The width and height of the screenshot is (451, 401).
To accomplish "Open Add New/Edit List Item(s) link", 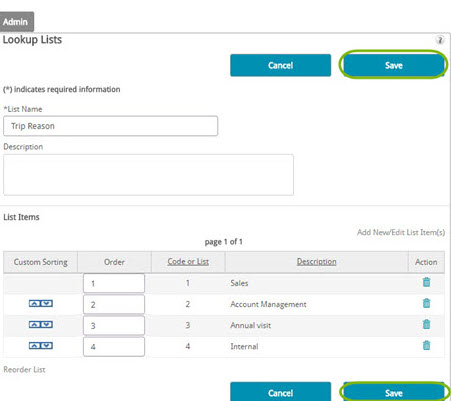I will pos(401,232).
